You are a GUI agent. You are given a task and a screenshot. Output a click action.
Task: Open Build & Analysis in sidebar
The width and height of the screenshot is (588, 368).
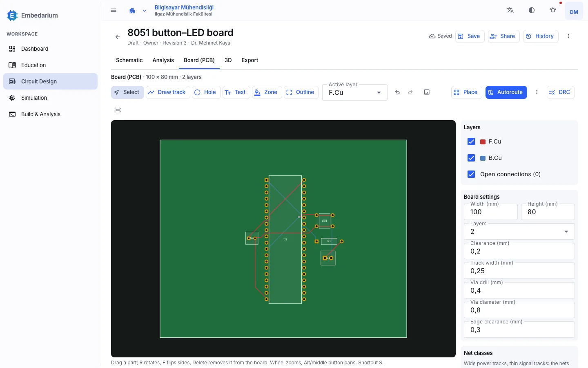[x=51, y=114]
